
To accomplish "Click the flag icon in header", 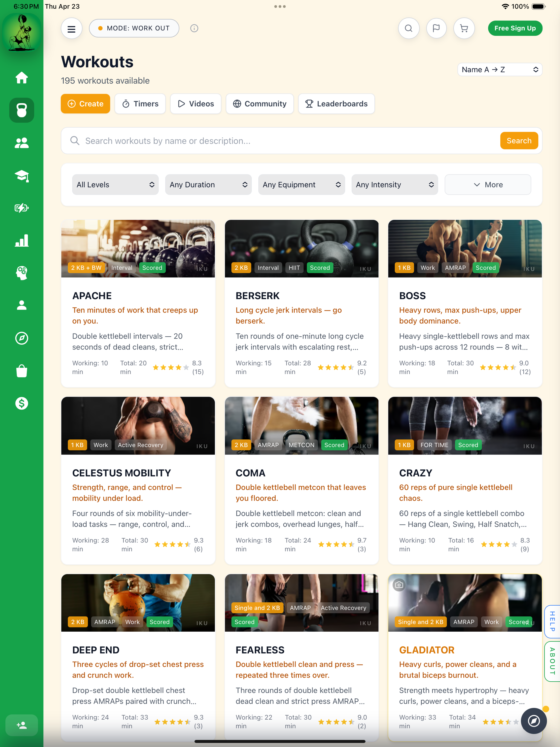I will (436, 28).
